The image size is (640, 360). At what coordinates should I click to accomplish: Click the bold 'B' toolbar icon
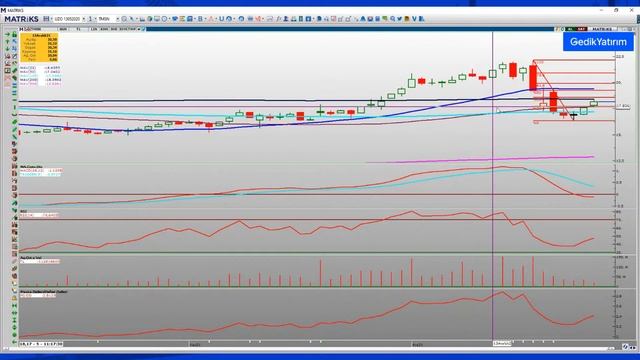tap(200, 19)
